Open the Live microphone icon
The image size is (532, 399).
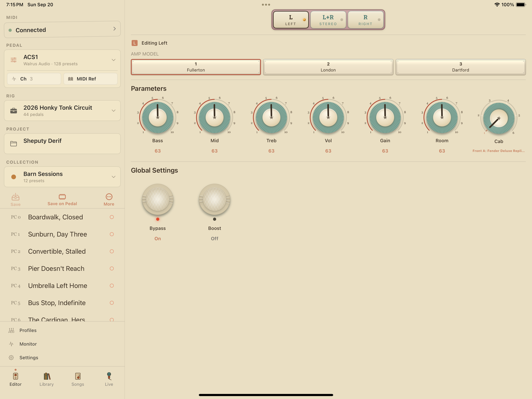[x=109, y=376]
